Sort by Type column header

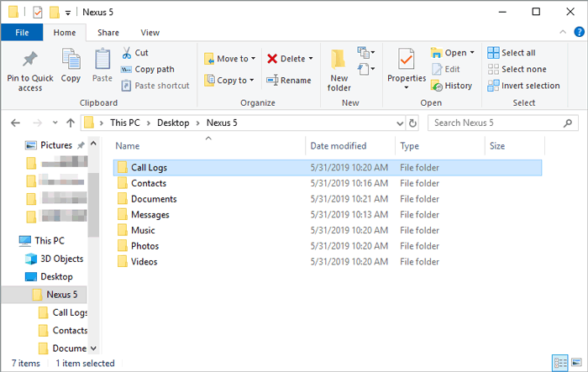[x=410, y=146]
